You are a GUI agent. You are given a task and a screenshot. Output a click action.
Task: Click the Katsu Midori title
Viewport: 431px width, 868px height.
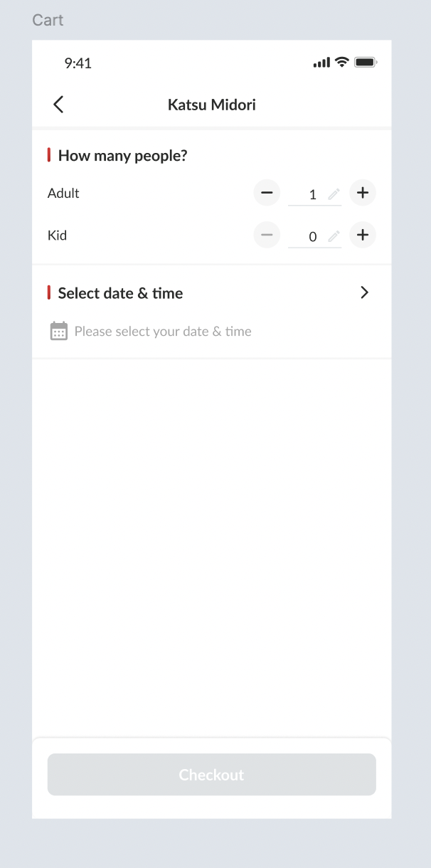(x=212, y=105)
